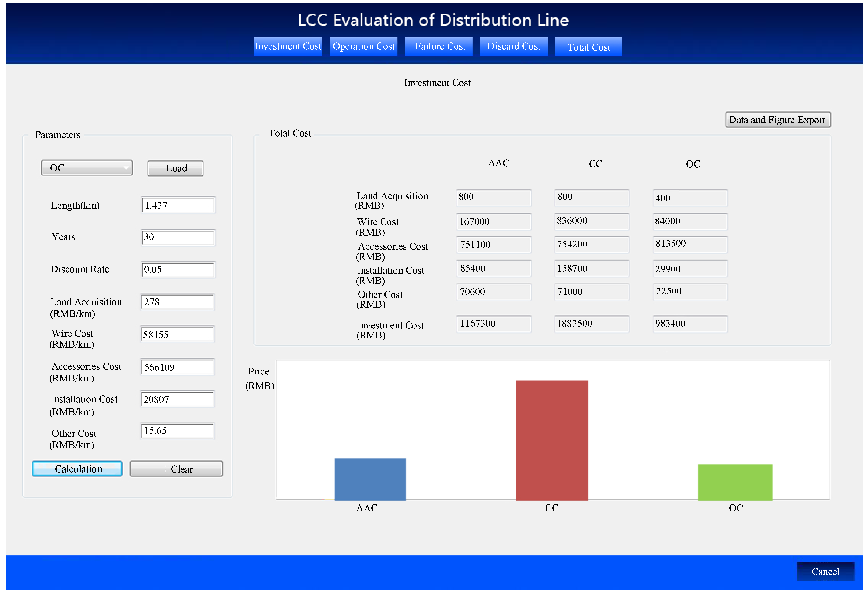Click the CC Investment Cost result field
The image size is (868, 595).
point(591,324)
